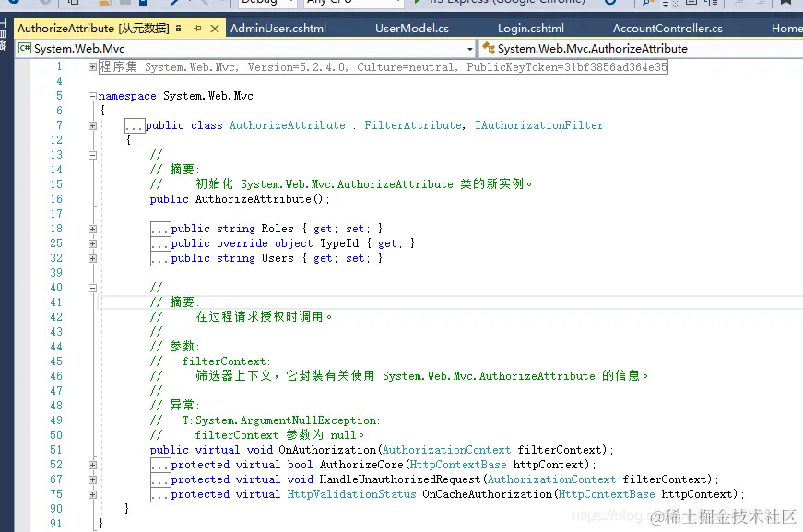Click the Roles property name

tap(278, 229)
